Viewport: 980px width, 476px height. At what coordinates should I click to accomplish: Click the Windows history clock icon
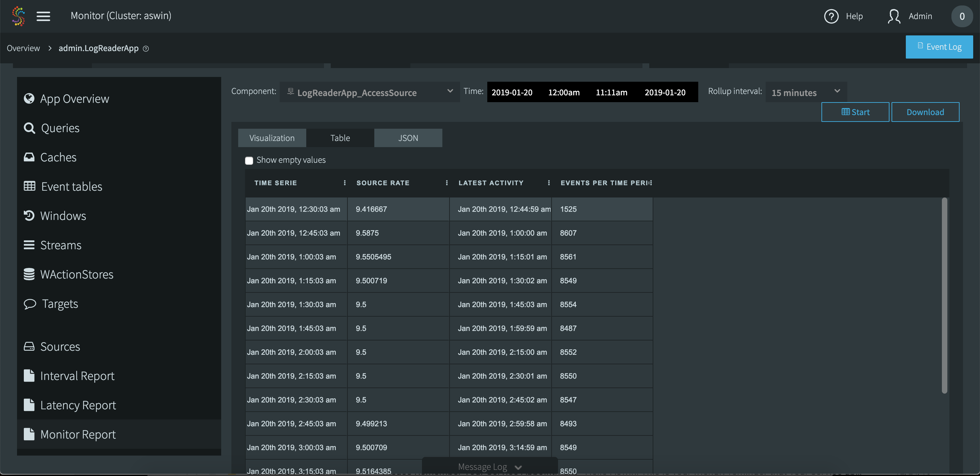point(29,216)
